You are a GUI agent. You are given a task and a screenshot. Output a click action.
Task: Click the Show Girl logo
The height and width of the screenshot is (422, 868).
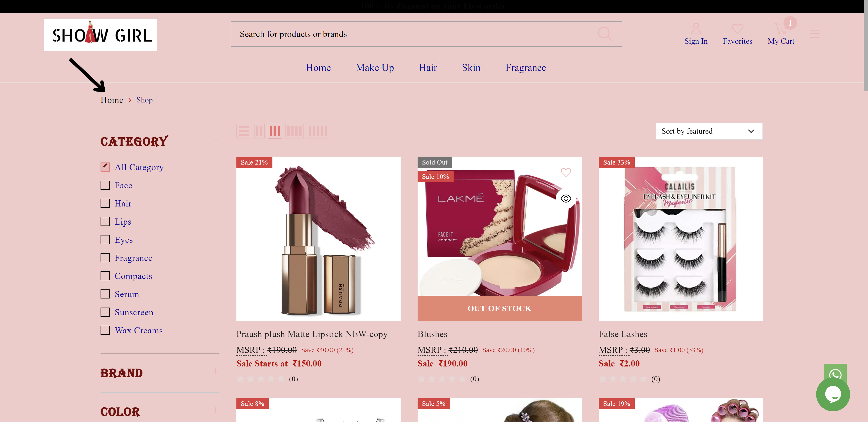tap(100, 35)
